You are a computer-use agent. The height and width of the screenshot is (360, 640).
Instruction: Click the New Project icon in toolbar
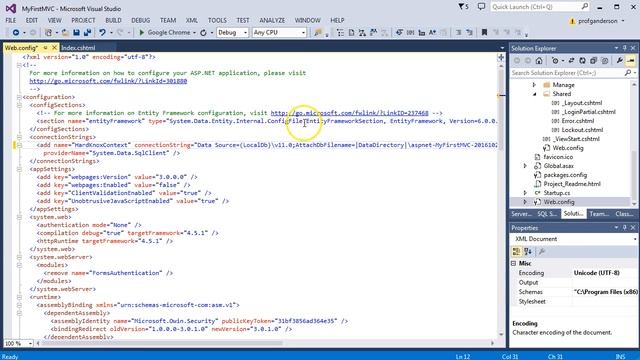coord(48,32)
